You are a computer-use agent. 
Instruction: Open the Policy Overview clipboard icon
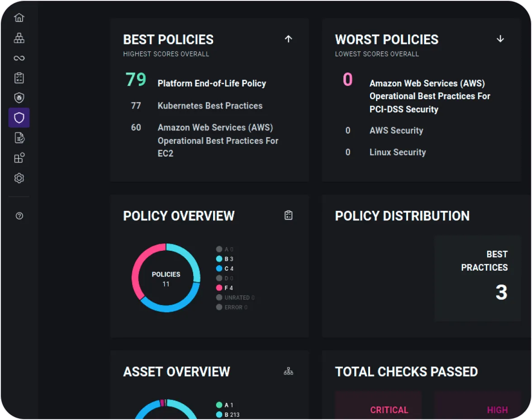coord(289,215)
